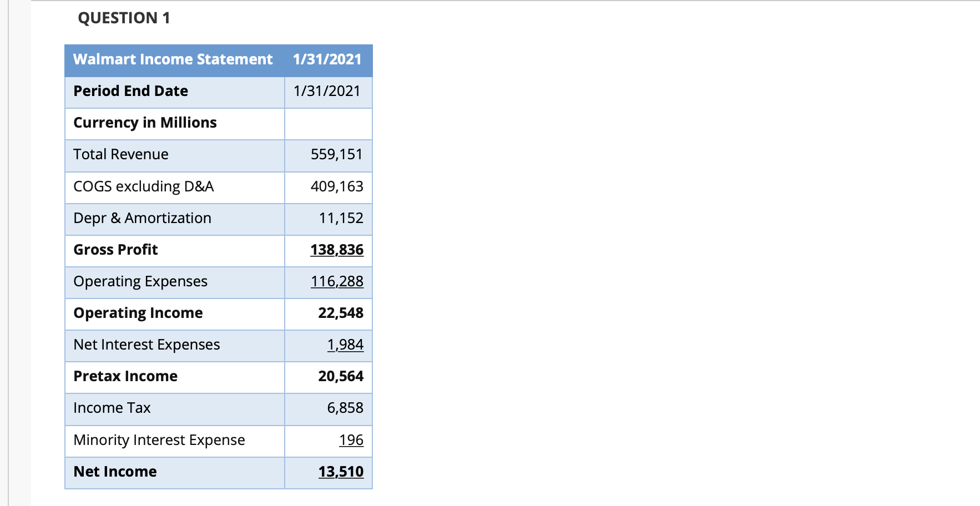The width and height of the screenshot is (980, 506).
Task: Select the Pretax Income value 20,564
Action: (341, 376)
